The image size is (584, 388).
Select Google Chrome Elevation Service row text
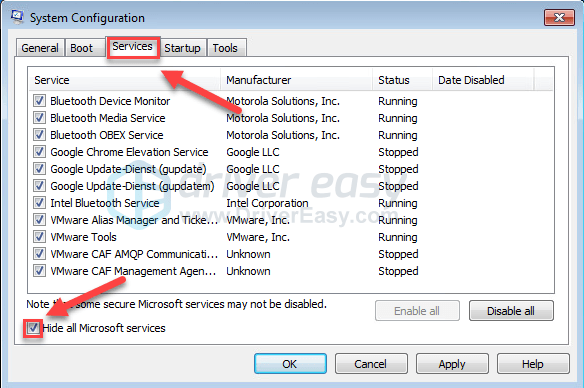click(129, 152)
